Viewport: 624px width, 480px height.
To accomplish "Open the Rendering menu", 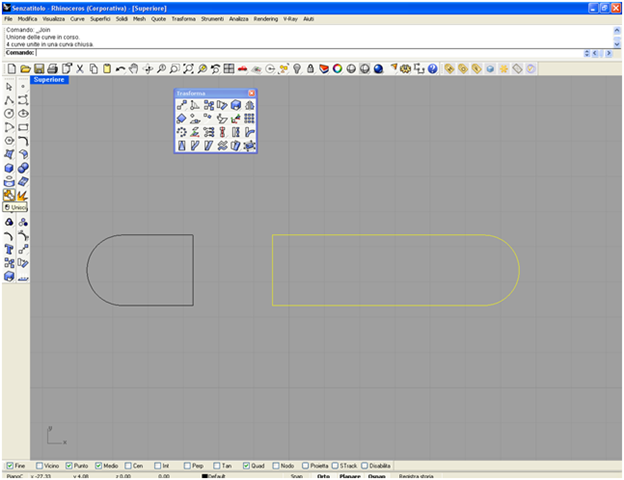I will coord(266,19).
